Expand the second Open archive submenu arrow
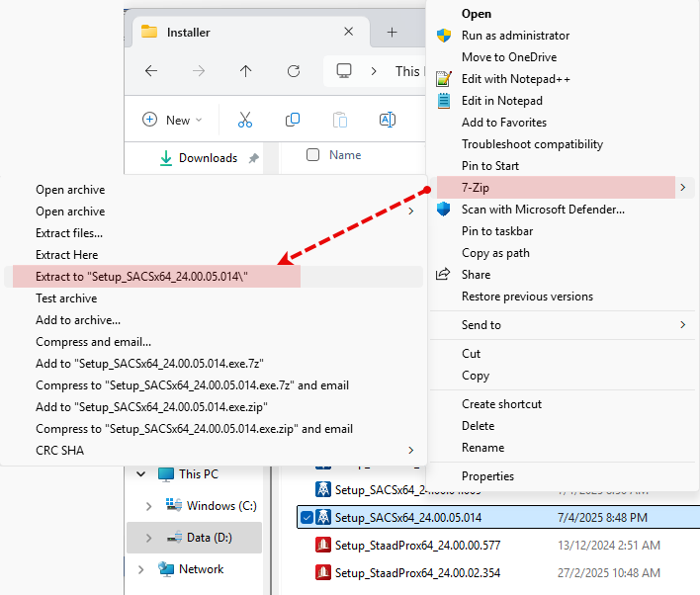This screenshot has width=700, height=595. click(411, 212)
